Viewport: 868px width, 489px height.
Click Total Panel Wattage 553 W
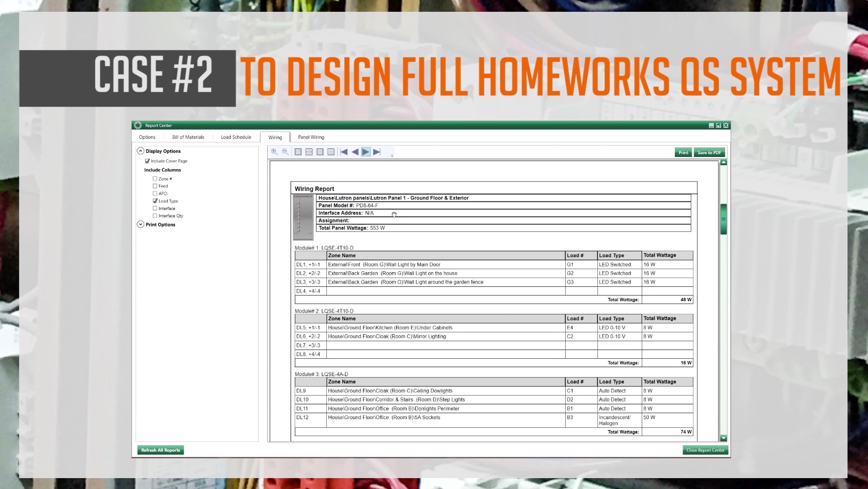[x=504, y=228]
